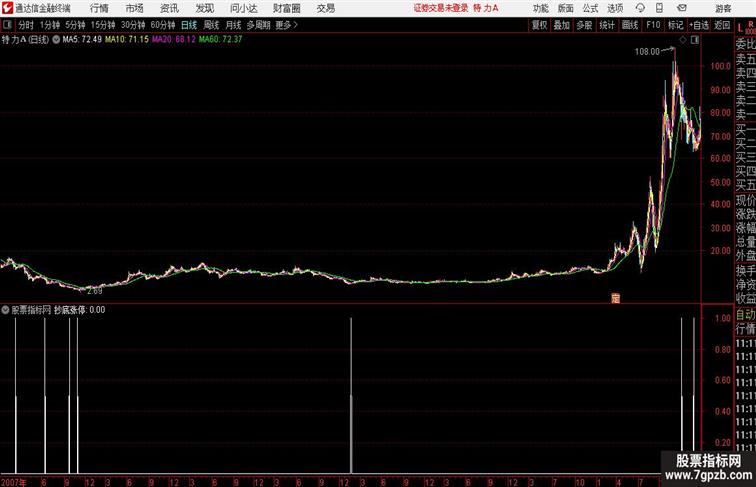Click the 统计 statistics toolbar button
This screenshot has width=756, height=487.
pos(607,25)
